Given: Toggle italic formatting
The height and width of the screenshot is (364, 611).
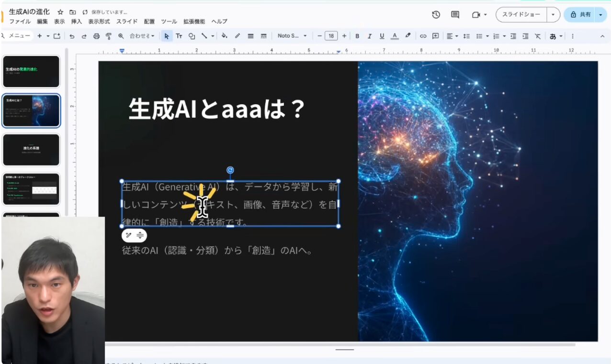Looking at the screenshot, I should pyautogui.click(x=369, y=36).
